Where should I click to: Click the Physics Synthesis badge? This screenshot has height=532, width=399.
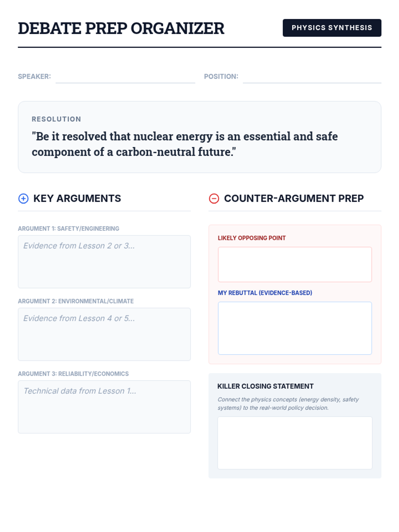pos(332,28)
